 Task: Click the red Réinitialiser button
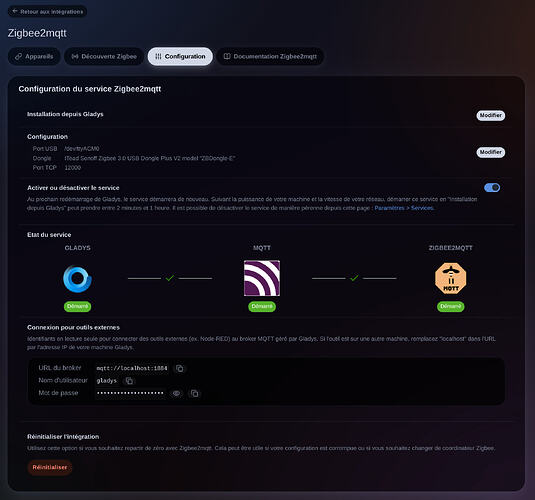[50, 467]
